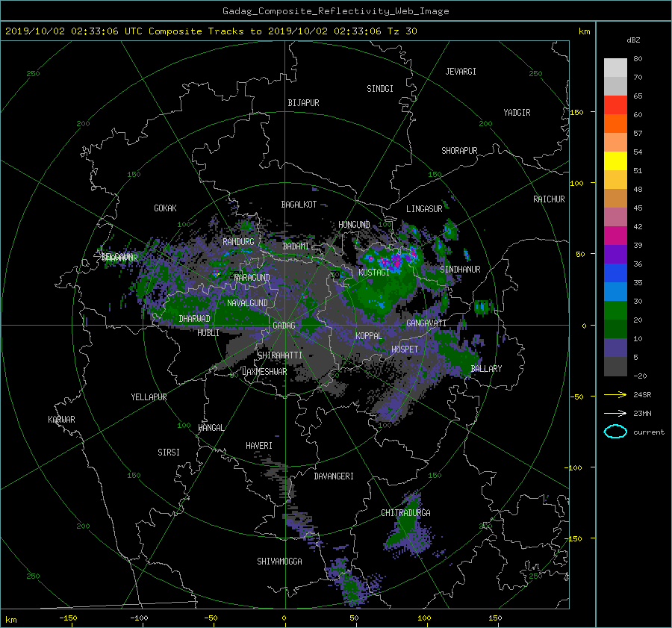Viewport: 672px width, 628px height.
Task: Click the SHORAPUR city label
Action: coord(459,151)
